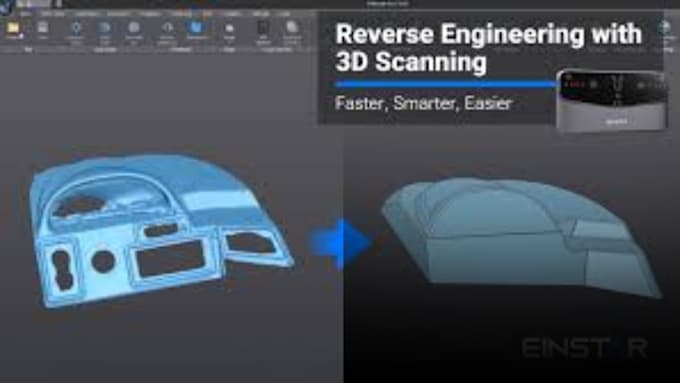This screenshot has height=383, width=680.
Task: Click the yellow folder Open icon
Action: pos(14,28)
